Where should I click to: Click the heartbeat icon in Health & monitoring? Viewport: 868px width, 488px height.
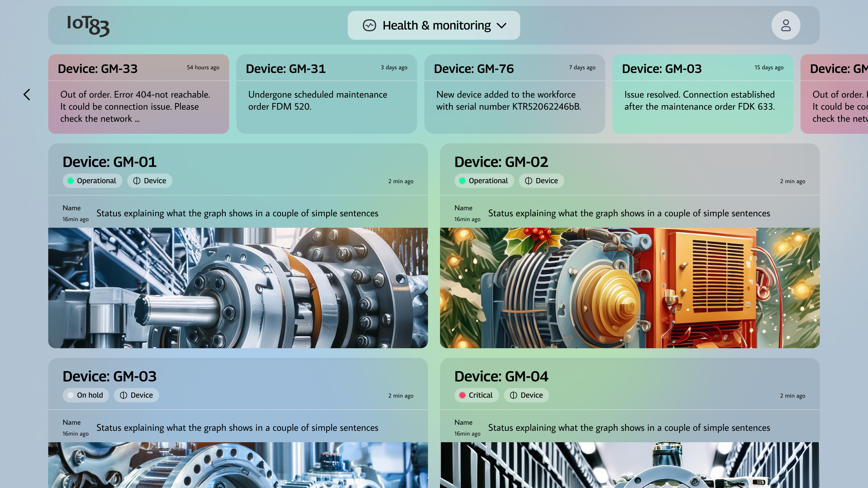click(x=369, y=25)
